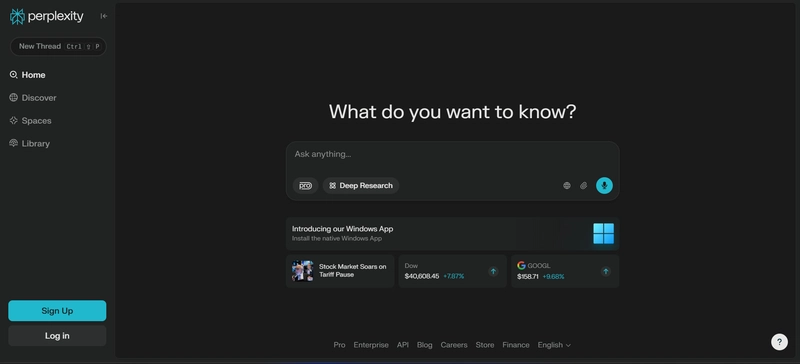Viewport: 800px width, 364px height.
Task: Click the attach file paperclip icon
Action: click(x=584, y=185)
